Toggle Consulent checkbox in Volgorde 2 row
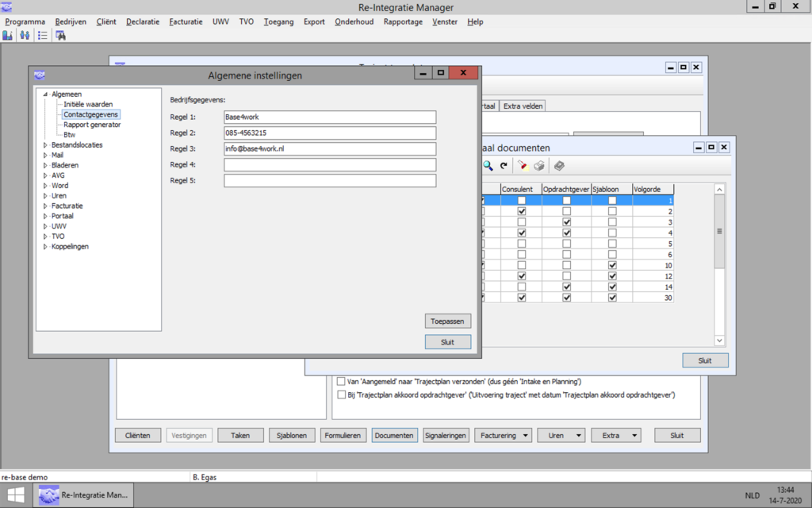Image resolution: width=812 pixels, height=508 pixels. [x=522, y=211]
